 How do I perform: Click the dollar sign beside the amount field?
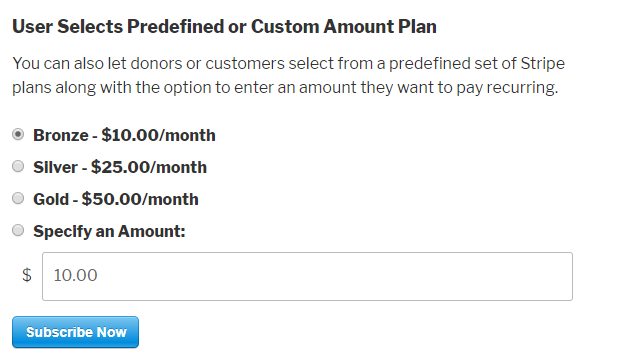coord(27,275)
